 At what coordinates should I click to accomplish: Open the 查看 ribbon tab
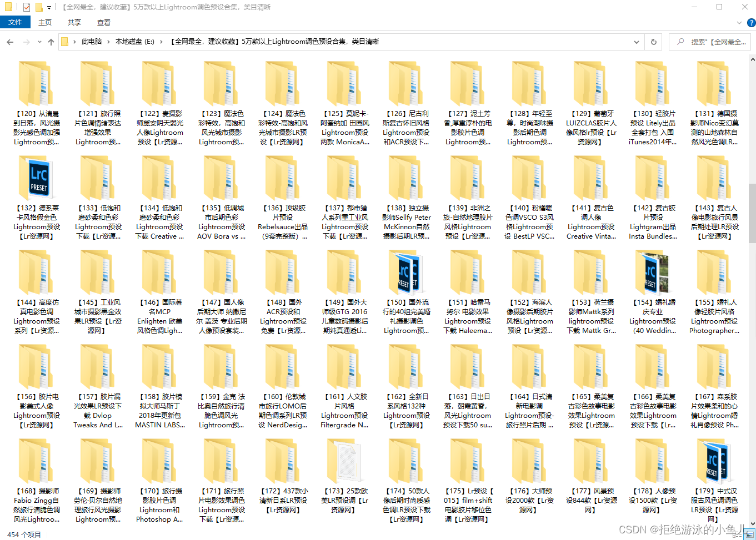pos(104,23)
